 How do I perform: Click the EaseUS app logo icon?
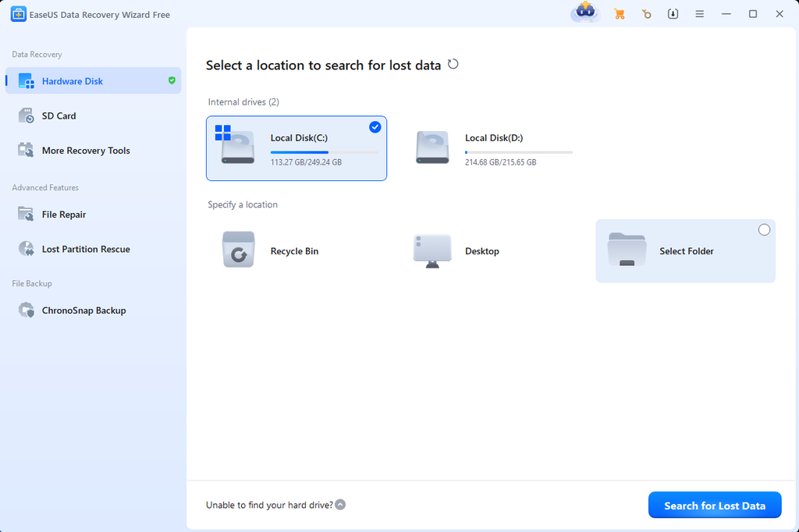click(x=19, y=14)
